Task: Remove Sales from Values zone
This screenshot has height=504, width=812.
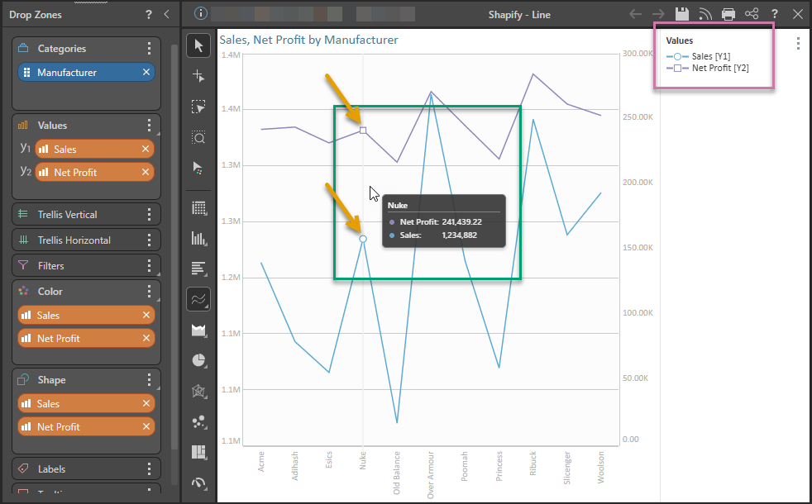Action: tap(146, 149)
